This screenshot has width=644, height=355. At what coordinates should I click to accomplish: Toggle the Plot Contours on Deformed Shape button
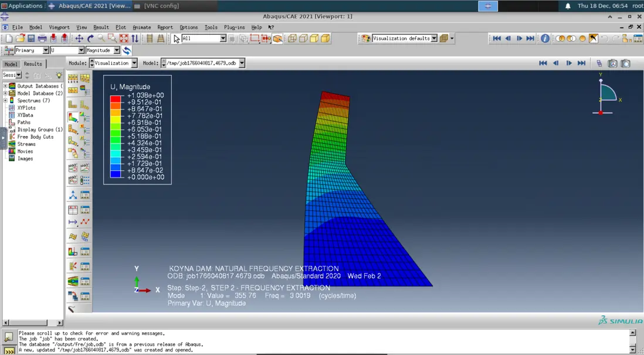[x=73, y=118]
